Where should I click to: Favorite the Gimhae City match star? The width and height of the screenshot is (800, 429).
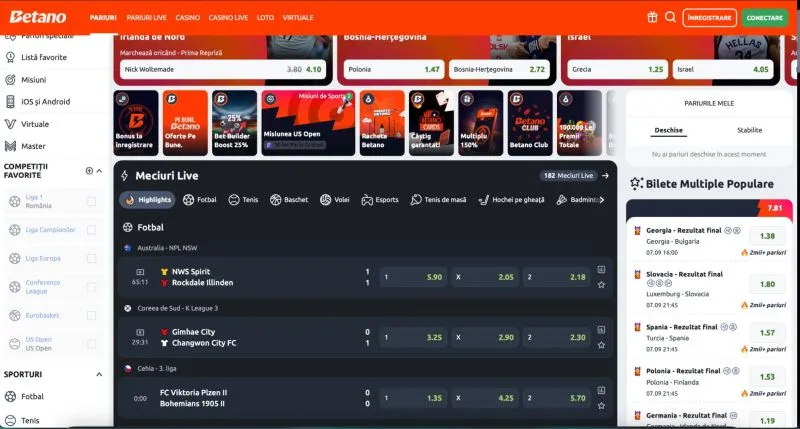602,345
